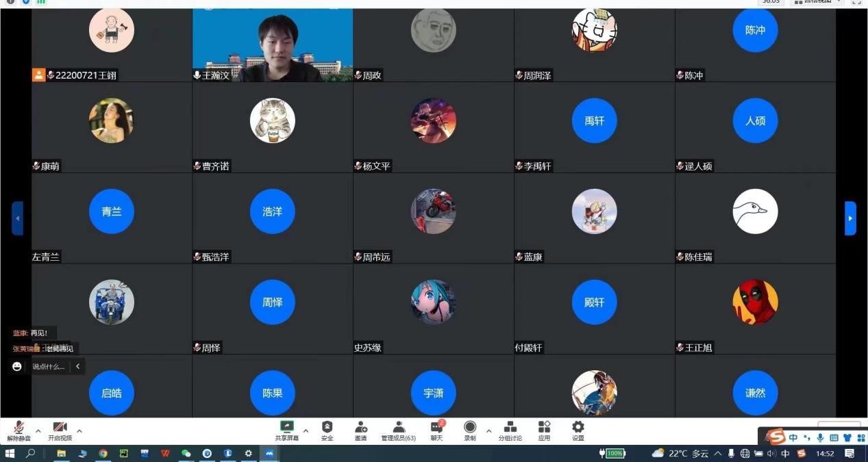Open 管理成员(63) participants panel
This screenshot has height=462, width=868.
click(x=399, y=430)
